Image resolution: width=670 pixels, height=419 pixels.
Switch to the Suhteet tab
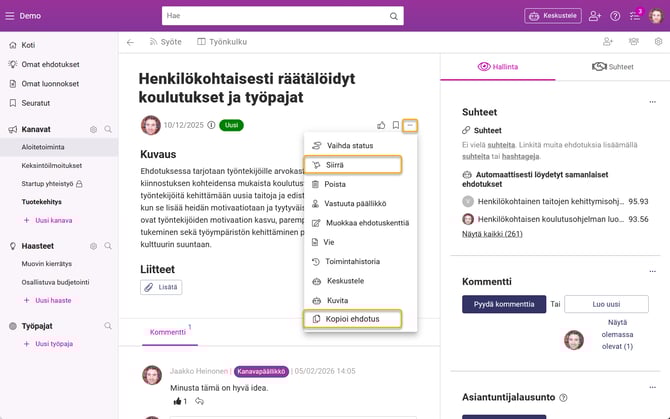coord(612,67)
